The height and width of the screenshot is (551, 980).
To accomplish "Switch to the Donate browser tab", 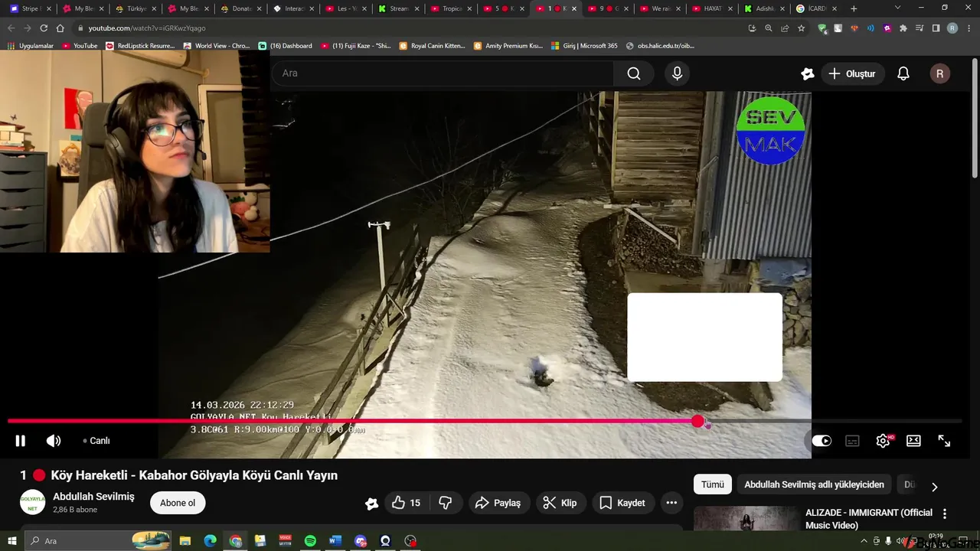I will [241, 8].
